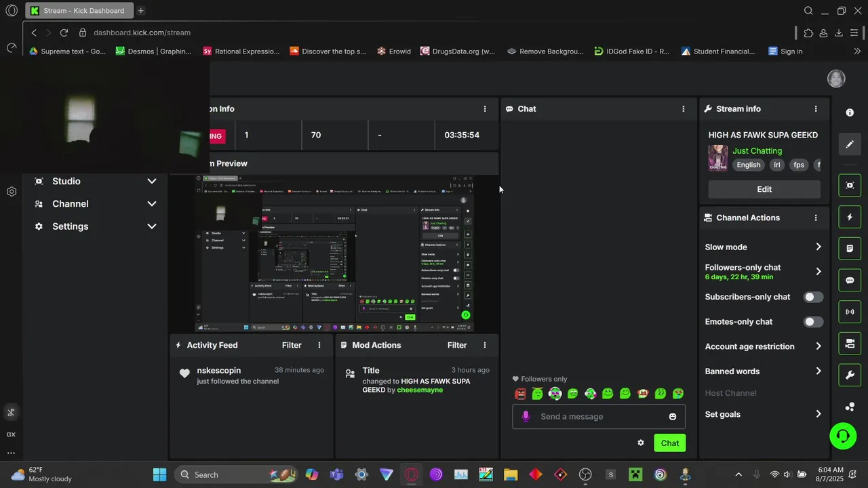Click nskescopin in Activity Feed
This screenshot has height=488, width=868.
pos(219,370)
